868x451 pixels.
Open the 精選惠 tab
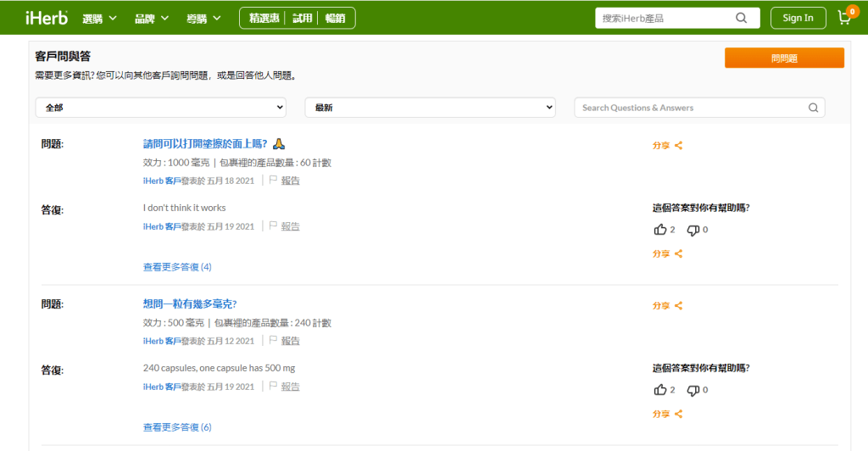coord(264,18)
